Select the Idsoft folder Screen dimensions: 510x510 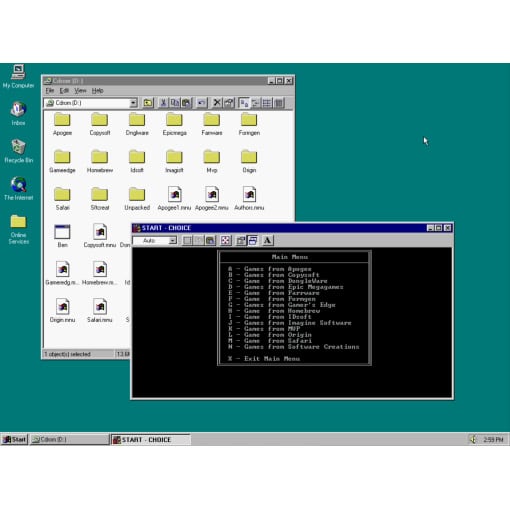[137, 161]
